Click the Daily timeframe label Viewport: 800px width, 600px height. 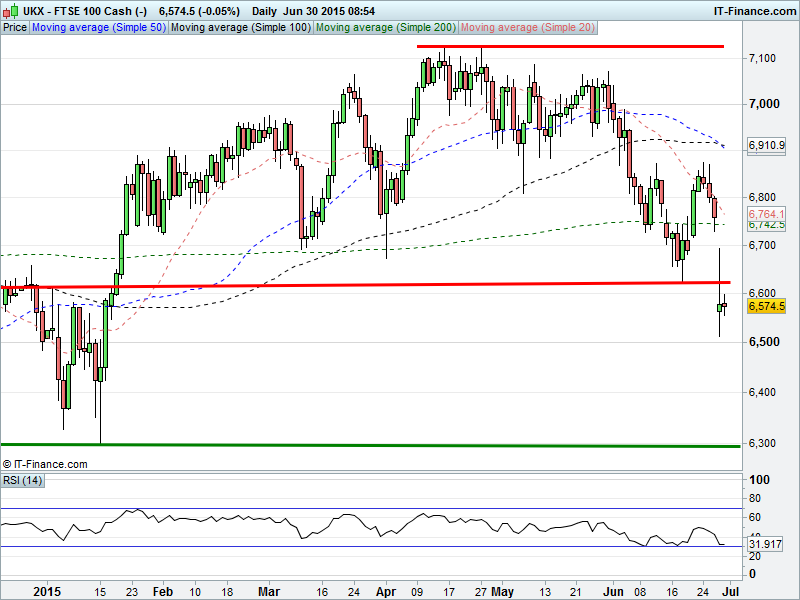click(265, 10)
